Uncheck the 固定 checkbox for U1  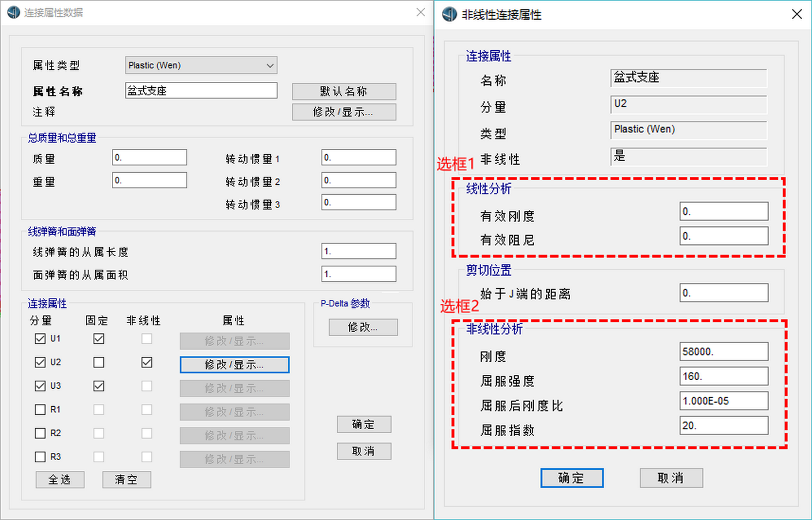(99, 339)
